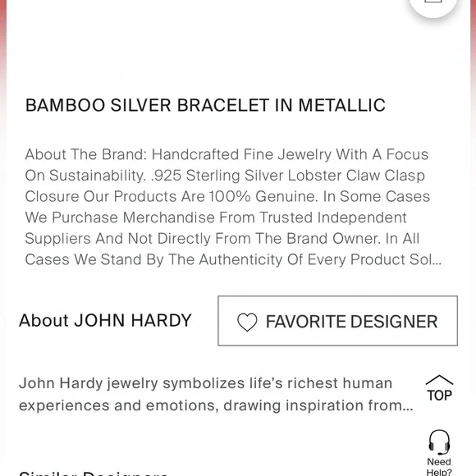The width and height of the screenshot is (476, 476).
Task: Click the TOP label to return up
Action: click(439, 396)
